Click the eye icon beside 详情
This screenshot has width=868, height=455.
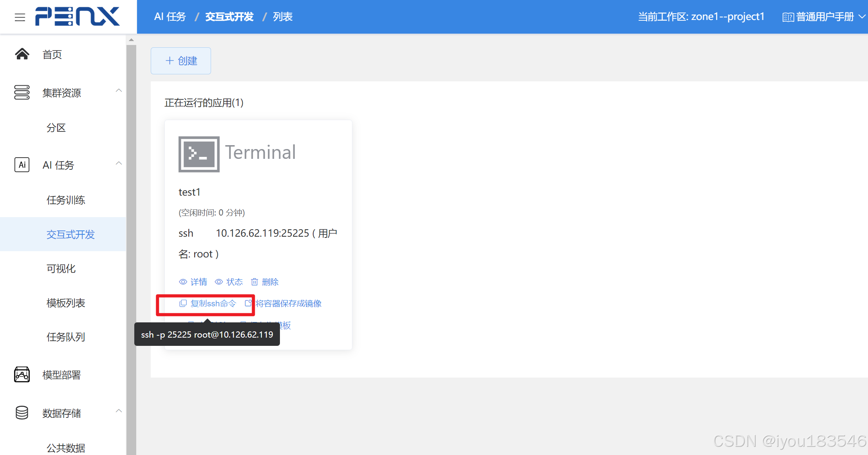(183, 282)
